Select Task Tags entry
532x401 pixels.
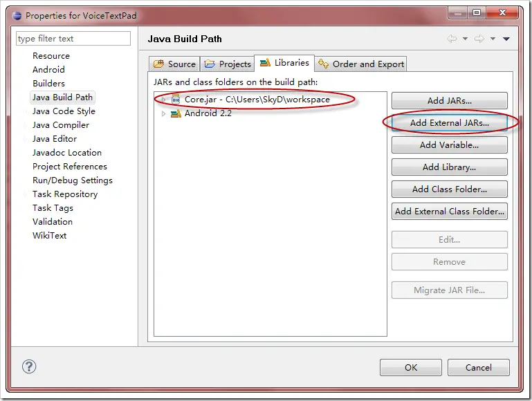(53, 208)
